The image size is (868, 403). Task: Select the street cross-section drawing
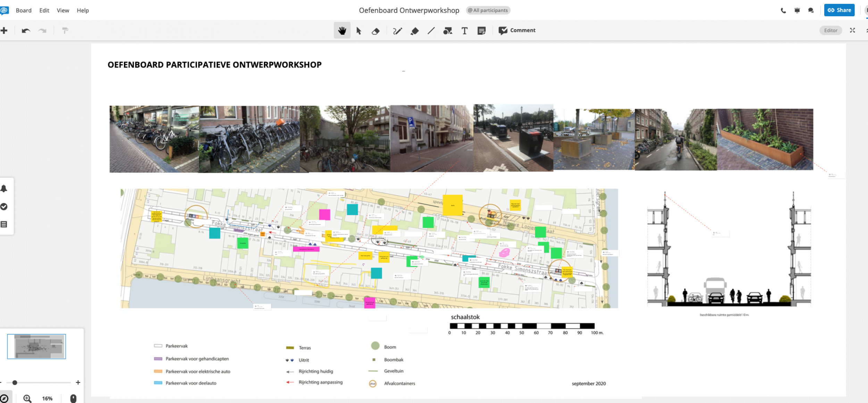pyautogui.click(x=729, y=249)
